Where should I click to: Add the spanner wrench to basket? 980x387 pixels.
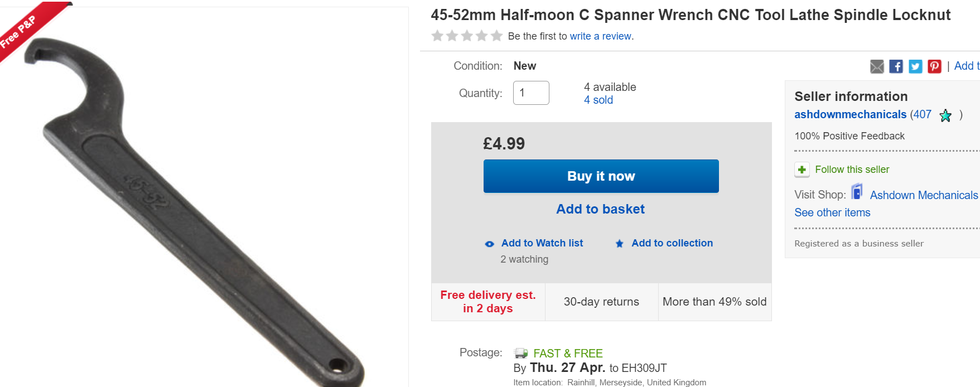click(600, 209)
